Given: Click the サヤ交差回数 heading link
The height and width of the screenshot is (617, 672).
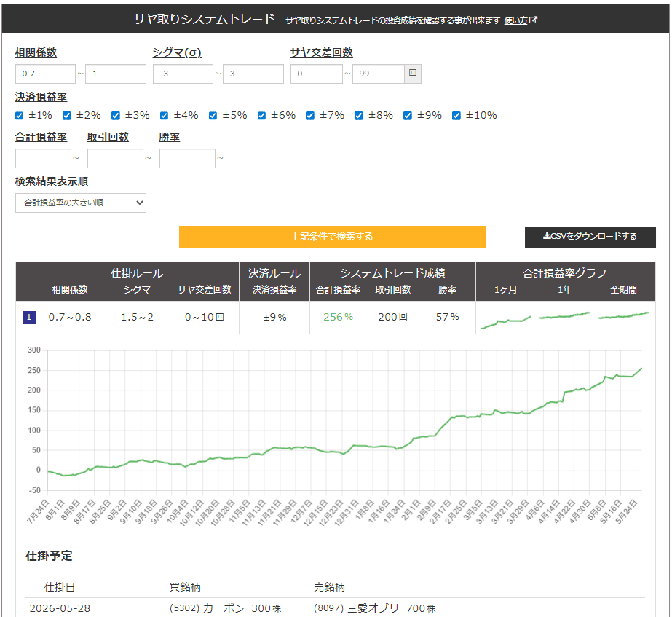Looking at the screenshot, I should (321, 52).
